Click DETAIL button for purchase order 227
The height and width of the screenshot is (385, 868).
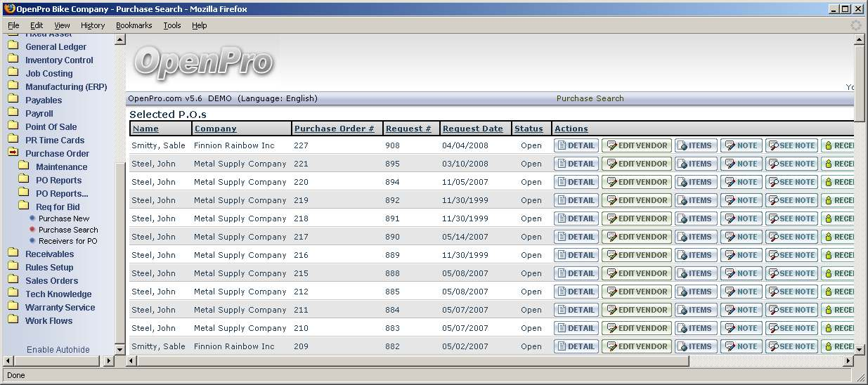576,145
